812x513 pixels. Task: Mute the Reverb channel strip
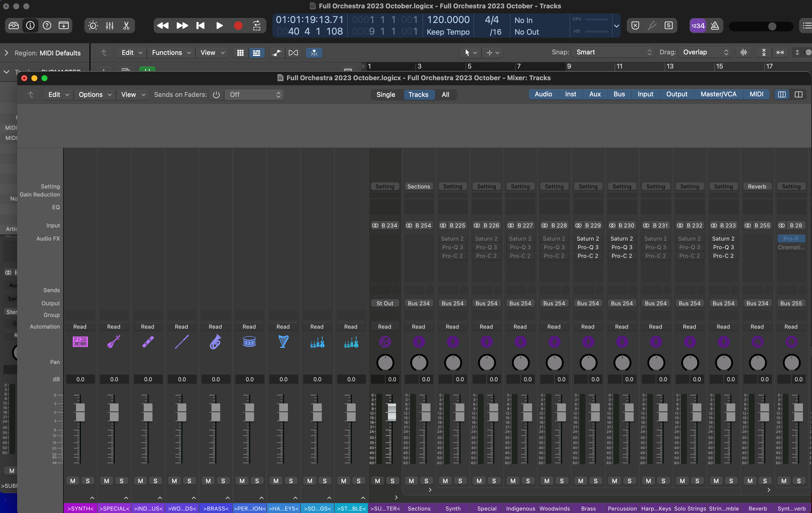coord(750,481)
